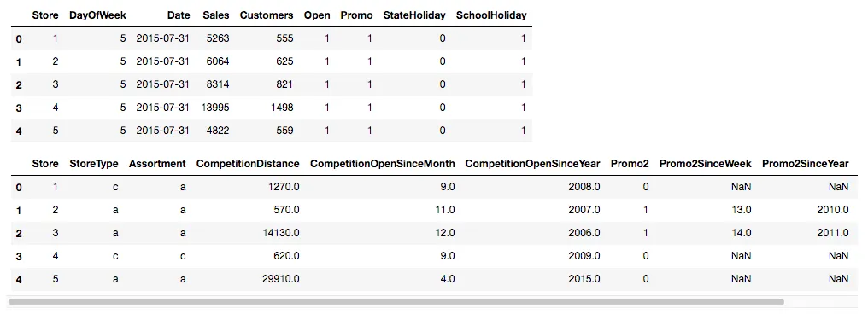Select the Customers column header
This screenshot has height=314, width=868.
[x=267, y=15]
